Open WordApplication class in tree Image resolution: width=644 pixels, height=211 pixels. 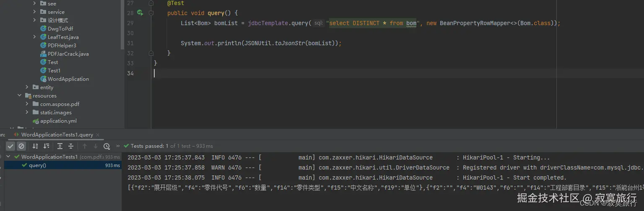[x=68, y=79]
